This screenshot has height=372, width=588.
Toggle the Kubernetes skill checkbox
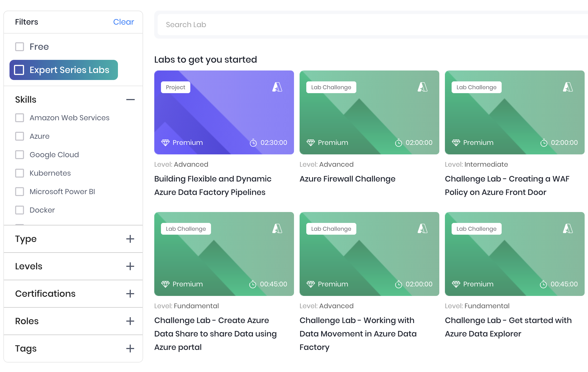tap(20, 173)
